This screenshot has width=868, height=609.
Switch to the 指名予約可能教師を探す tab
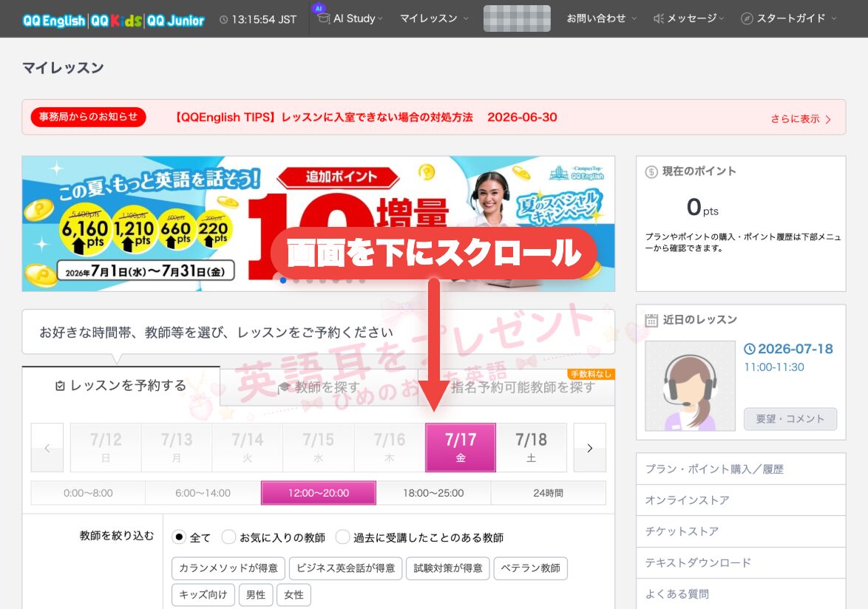tap(517, 387)
